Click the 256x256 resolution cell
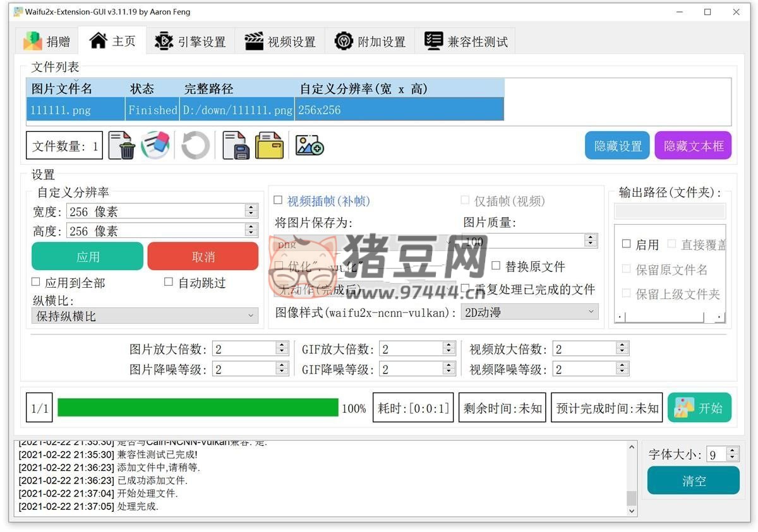 pos(399,109)
